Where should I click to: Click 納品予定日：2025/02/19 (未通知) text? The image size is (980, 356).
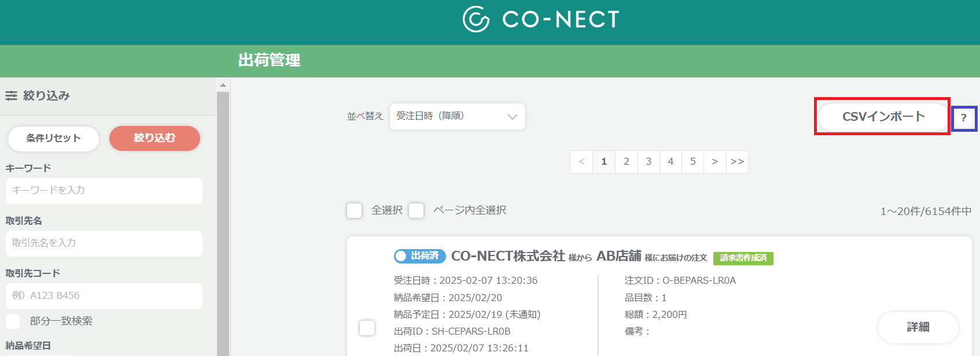pyautogui.click(x=467, y=314)
